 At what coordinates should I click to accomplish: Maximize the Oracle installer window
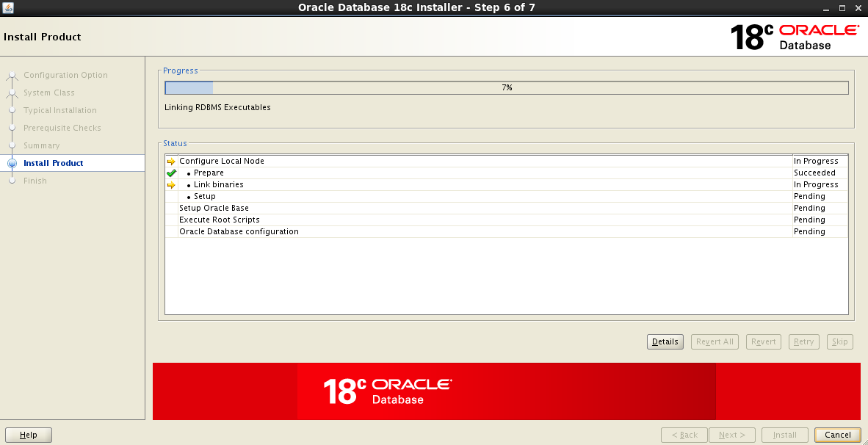coord(842,8)
